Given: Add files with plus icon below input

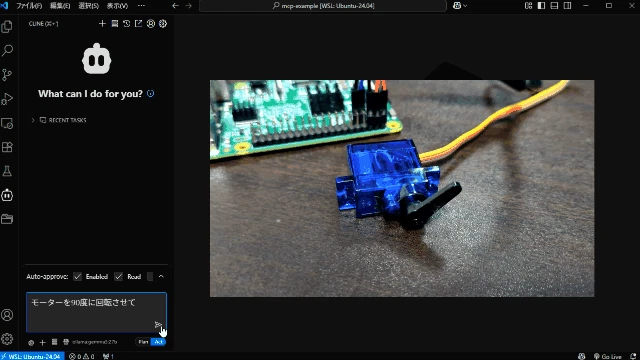Looking at the screenshot, I should [42, 342].
